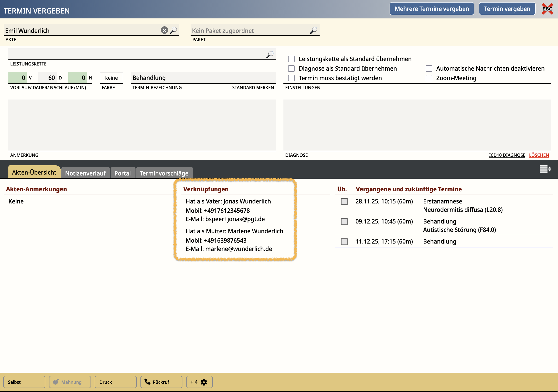
Task: Open the +4 gear settings button
Action: 199,382
